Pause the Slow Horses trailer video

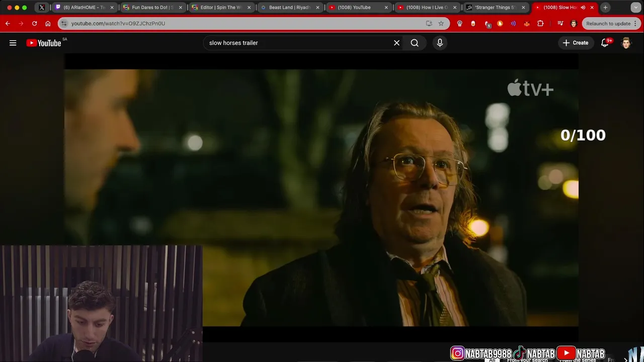(321, 198)
